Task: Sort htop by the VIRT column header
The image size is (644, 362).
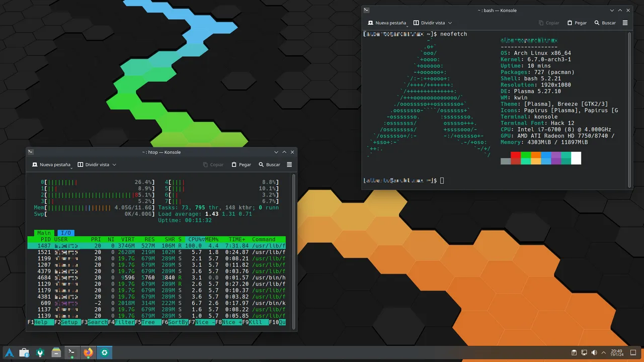Action: click(128, 239)
